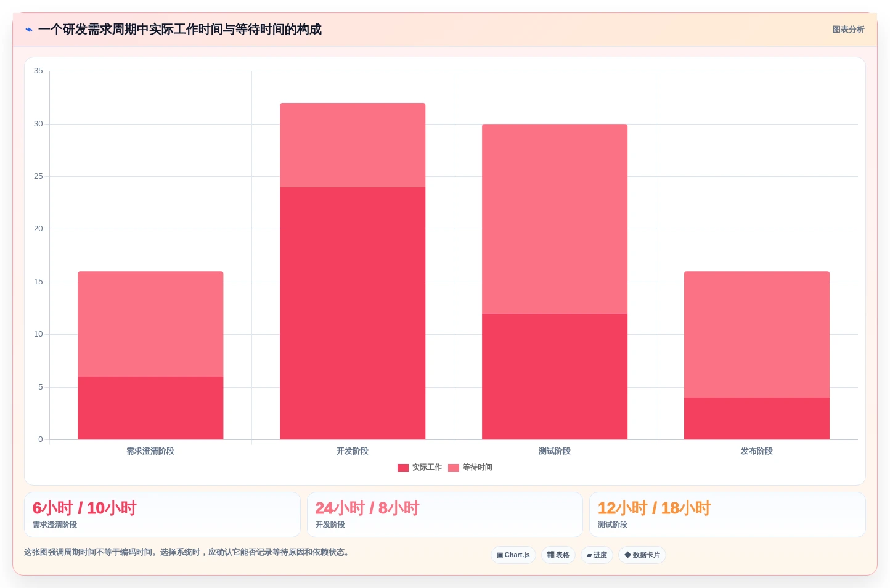Click the 测试阶段 x-axis label

point(555,451)
